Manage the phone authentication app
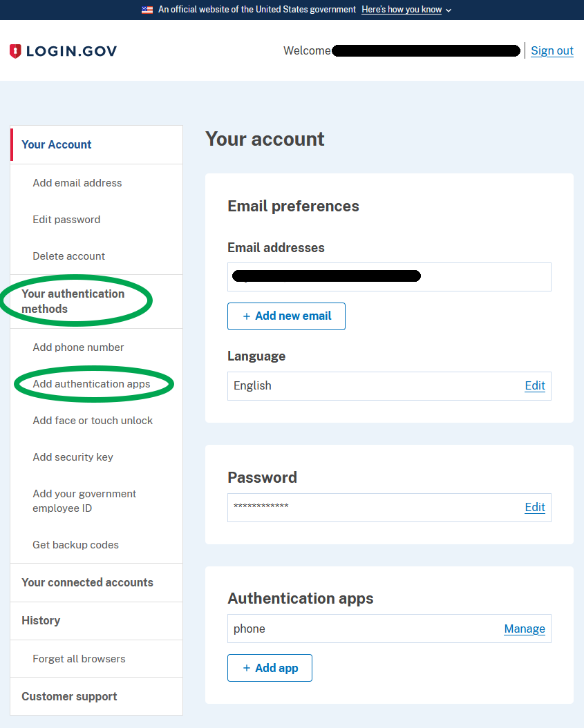The height and width of the screenshot is (728, 584). (x=524, y=629)
